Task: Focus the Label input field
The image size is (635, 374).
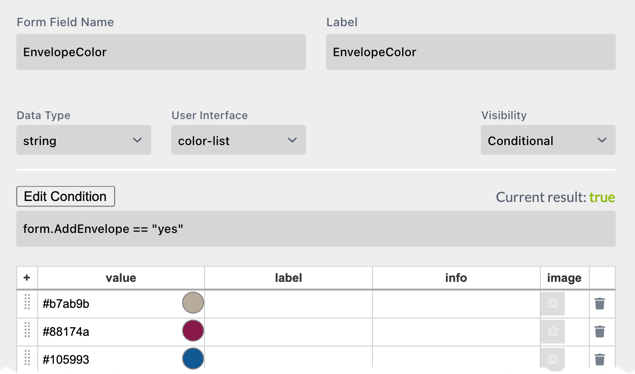Action: [x=471, y=52]
